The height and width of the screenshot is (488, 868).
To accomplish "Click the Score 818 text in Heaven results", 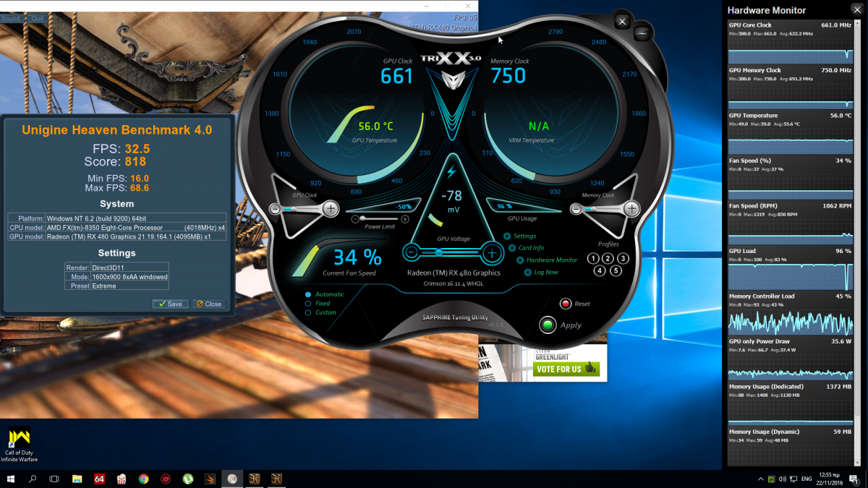I will click(115, 162).
